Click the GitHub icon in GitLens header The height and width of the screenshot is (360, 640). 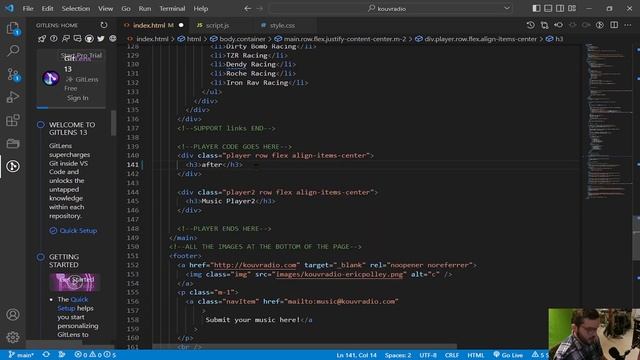click(x=89, y=39)
